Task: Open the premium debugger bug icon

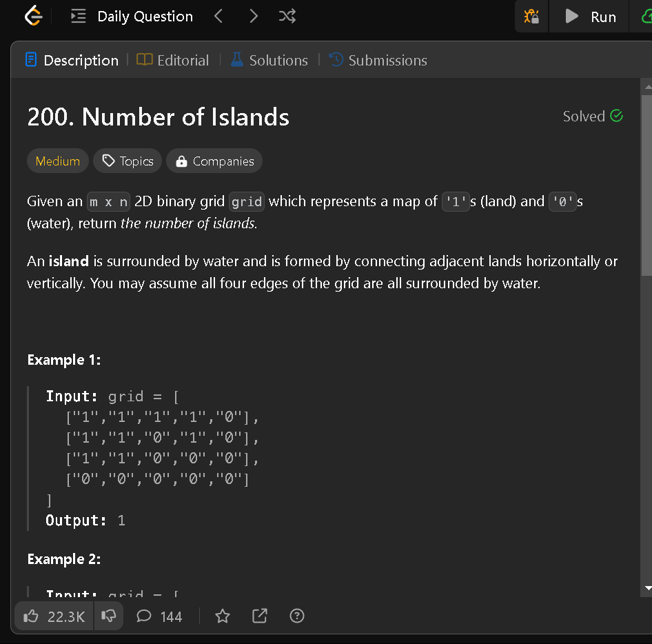Action: [531, 16]
